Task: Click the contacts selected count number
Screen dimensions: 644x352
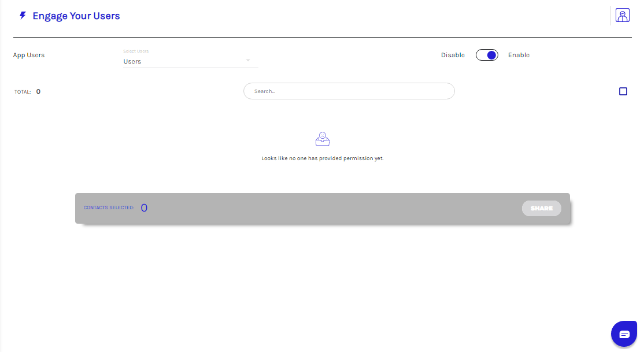Action: 144,208
